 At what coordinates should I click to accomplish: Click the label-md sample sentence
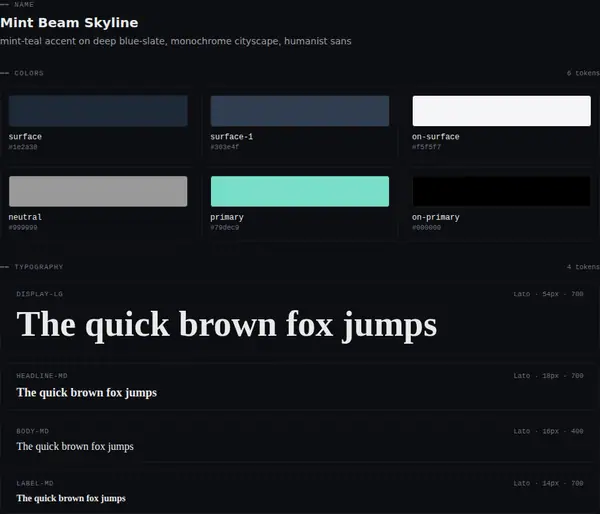click(x=71, y=498)
